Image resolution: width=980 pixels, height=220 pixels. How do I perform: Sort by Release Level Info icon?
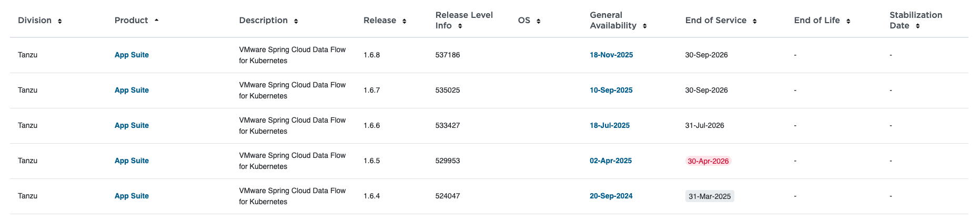[460, 26]
